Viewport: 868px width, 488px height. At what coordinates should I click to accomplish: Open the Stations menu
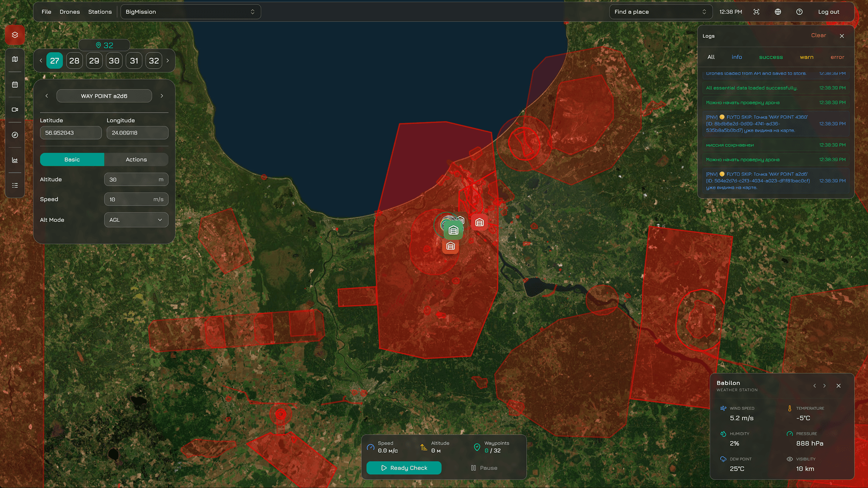click(x=100, y=12)
